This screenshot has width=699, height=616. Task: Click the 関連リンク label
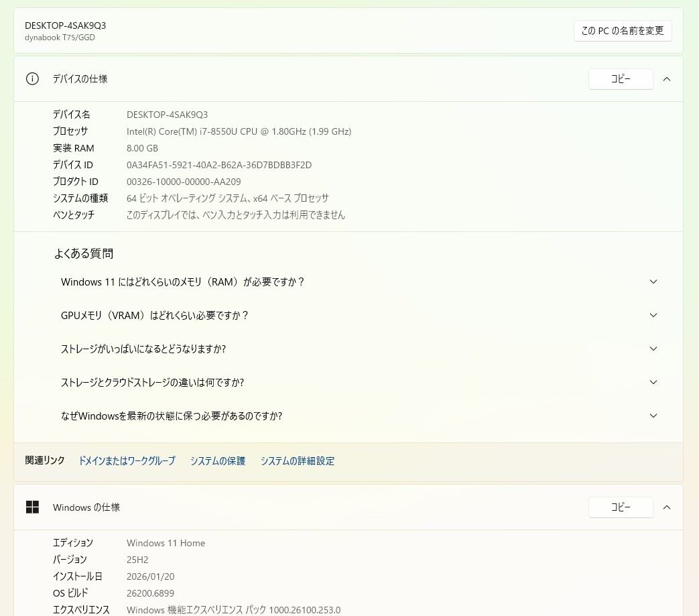tap(45, 460)
